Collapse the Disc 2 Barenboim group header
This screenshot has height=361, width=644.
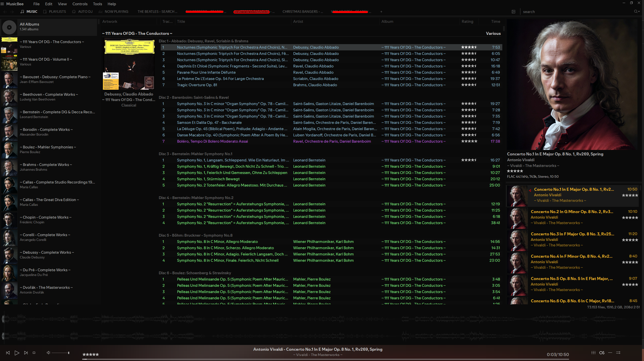pos(193,97)
